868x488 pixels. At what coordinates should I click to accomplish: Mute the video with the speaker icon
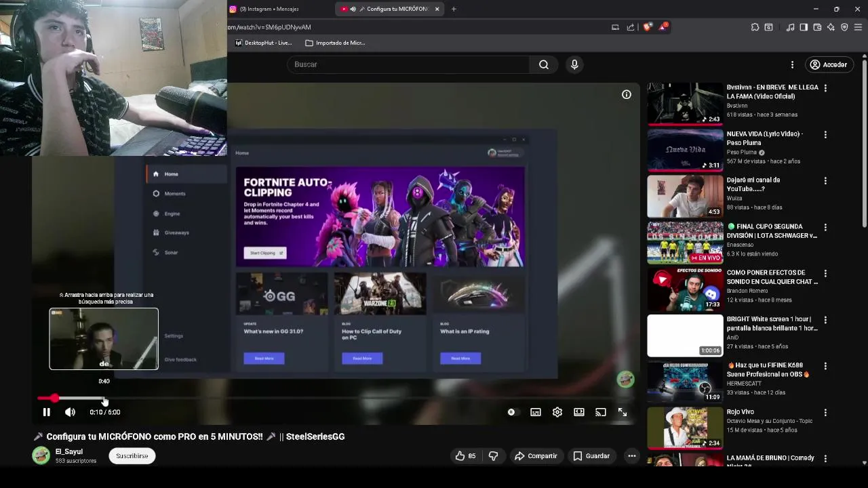(70, 412)
